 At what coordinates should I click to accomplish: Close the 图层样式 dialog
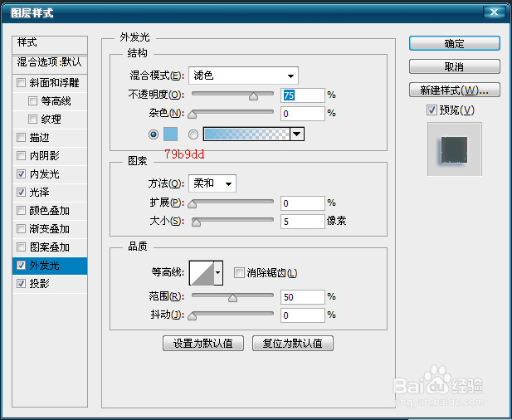pos(494,12)
